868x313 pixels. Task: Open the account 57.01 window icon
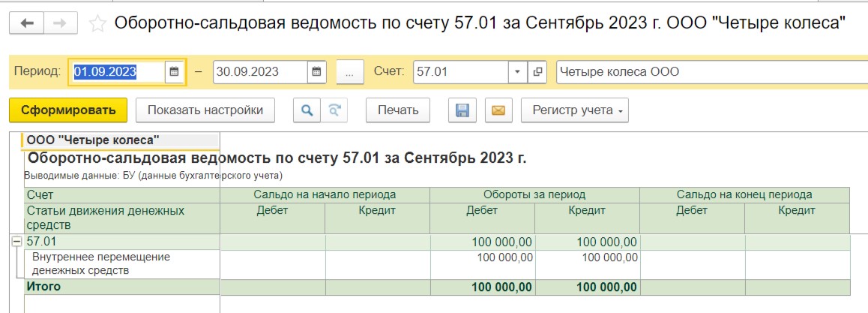pos(537,71)
